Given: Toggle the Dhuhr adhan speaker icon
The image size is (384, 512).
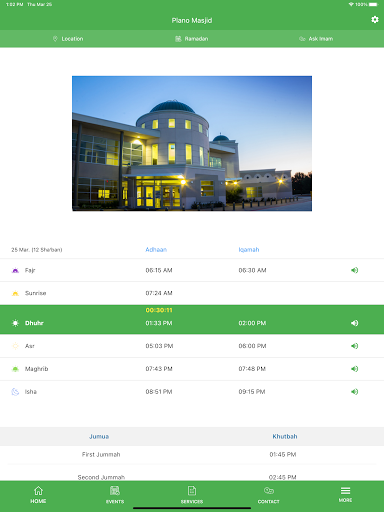Looking at the screenshot, I should pos(354,323).
